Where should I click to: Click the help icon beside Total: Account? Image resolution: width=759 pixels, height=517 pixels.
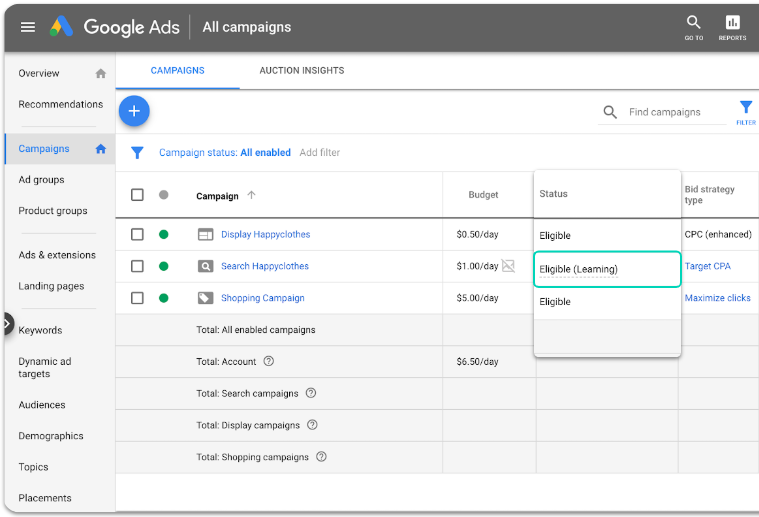[268, 362]
